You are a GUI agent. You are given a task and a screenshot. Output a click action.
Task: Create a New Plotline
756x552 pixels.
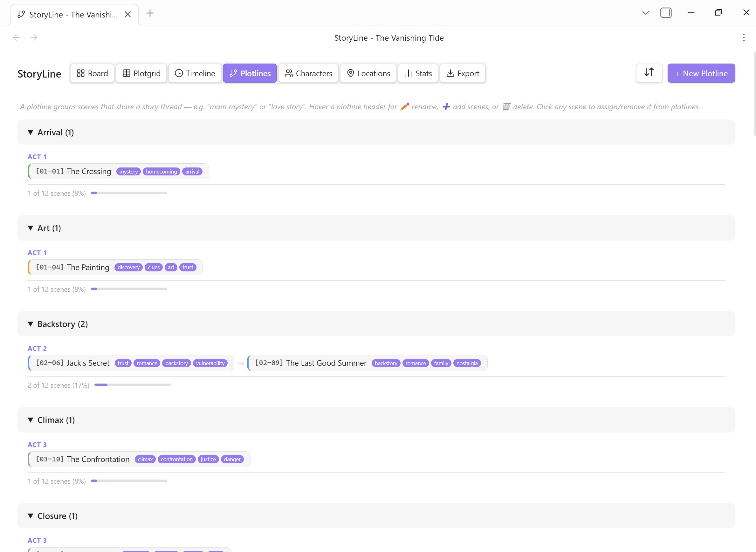click(x=701, y=73)
